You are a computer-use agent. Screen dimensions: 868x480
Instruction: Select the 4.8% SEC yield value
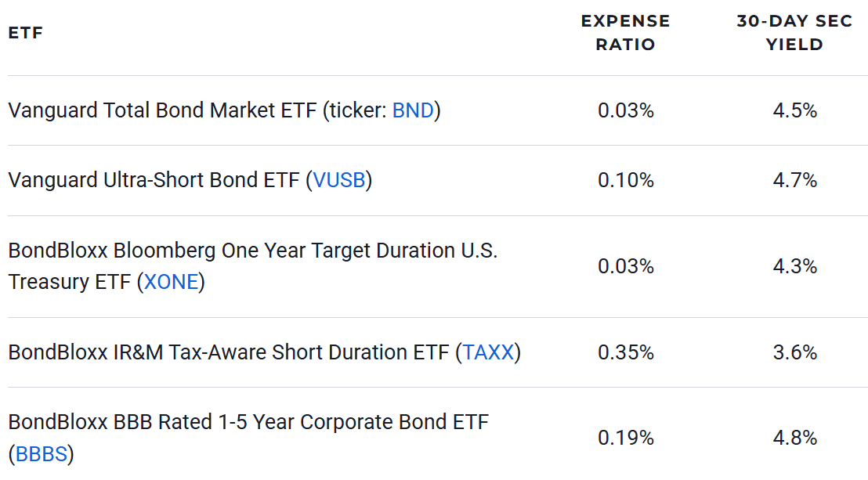794,438
